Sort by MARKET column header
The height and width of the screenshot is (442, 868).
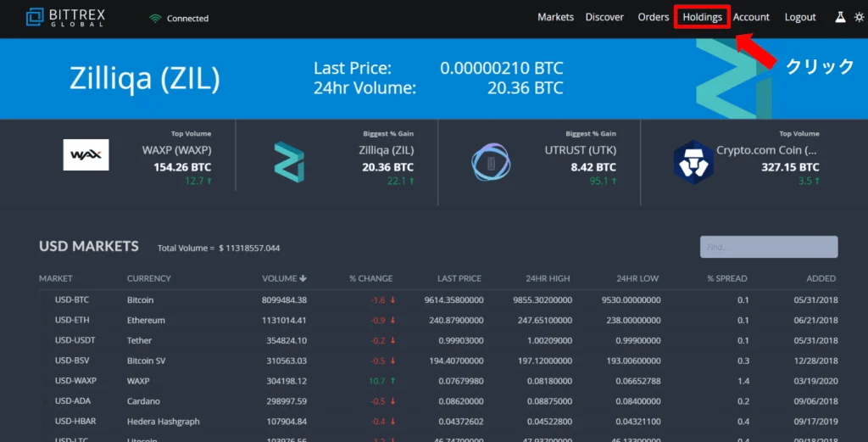55,278
